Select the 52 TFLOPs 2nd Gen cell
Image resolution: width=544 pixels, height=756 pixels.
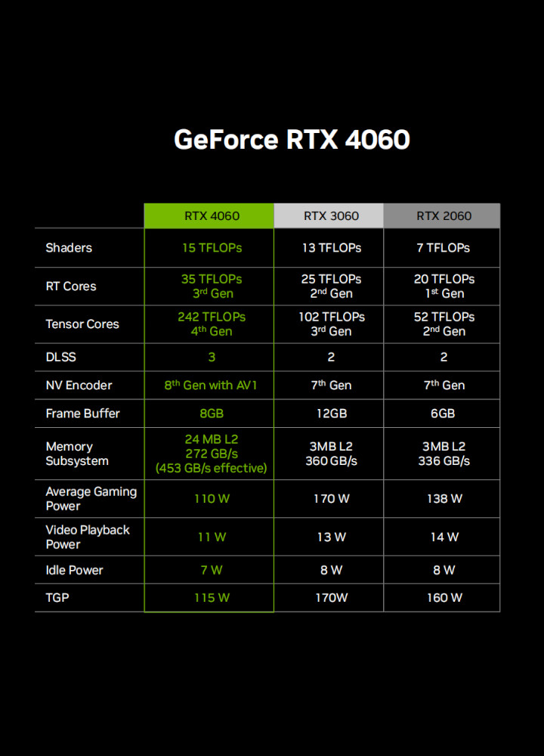442,324
